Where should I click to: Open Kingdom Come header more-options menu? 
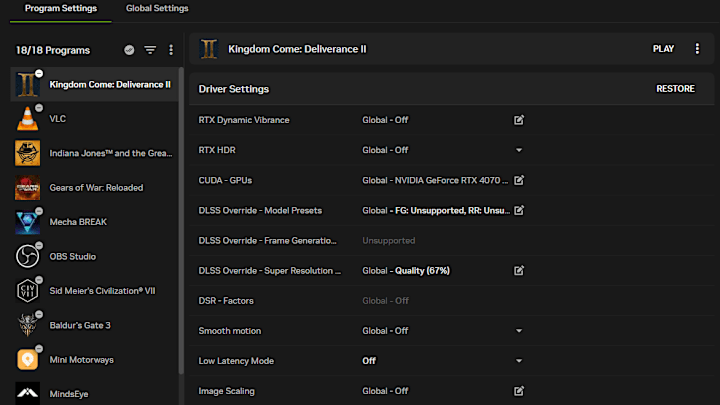tap(697, 49)
